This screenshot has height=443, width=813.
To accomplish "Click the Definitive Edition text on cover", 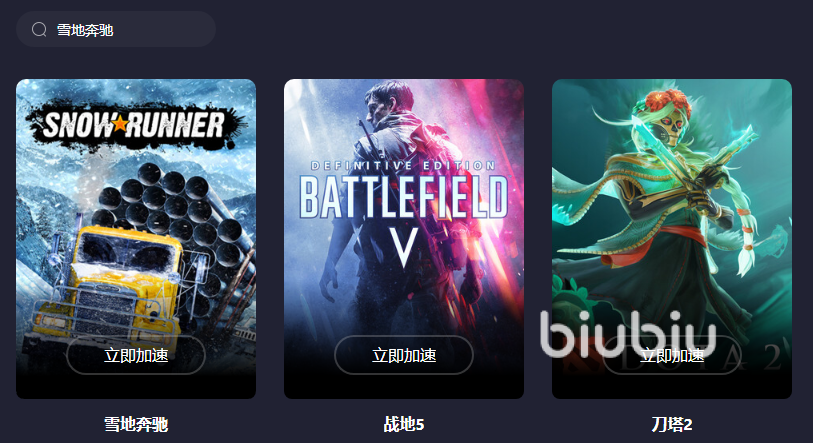I will click(403, 165).
